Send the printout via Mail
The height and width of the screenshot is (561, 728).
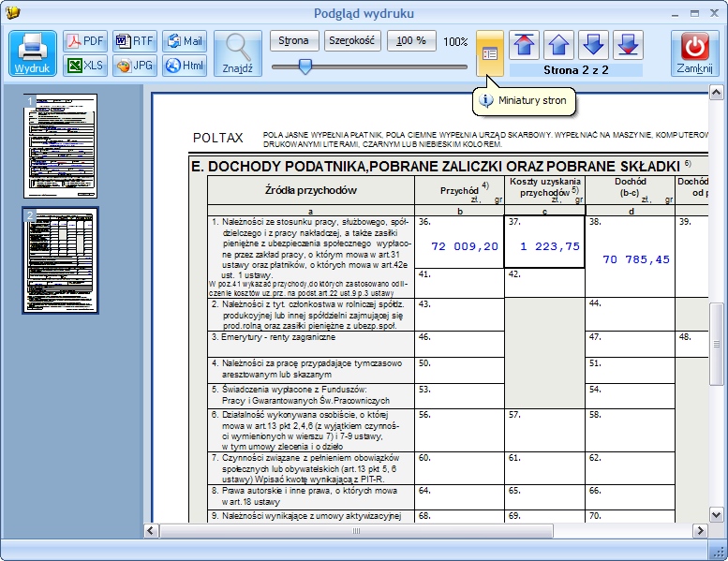coord(185,41)
